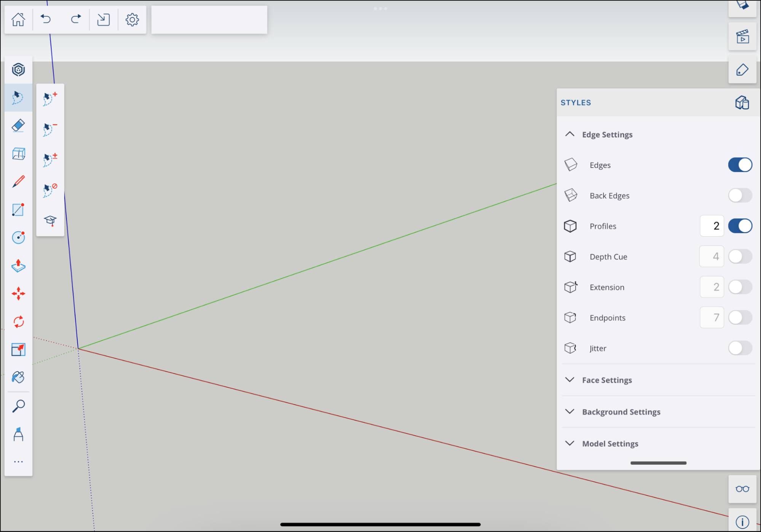
Task: Open the overflow tools menu at toolbar bottom
Action: click(18, 461)
